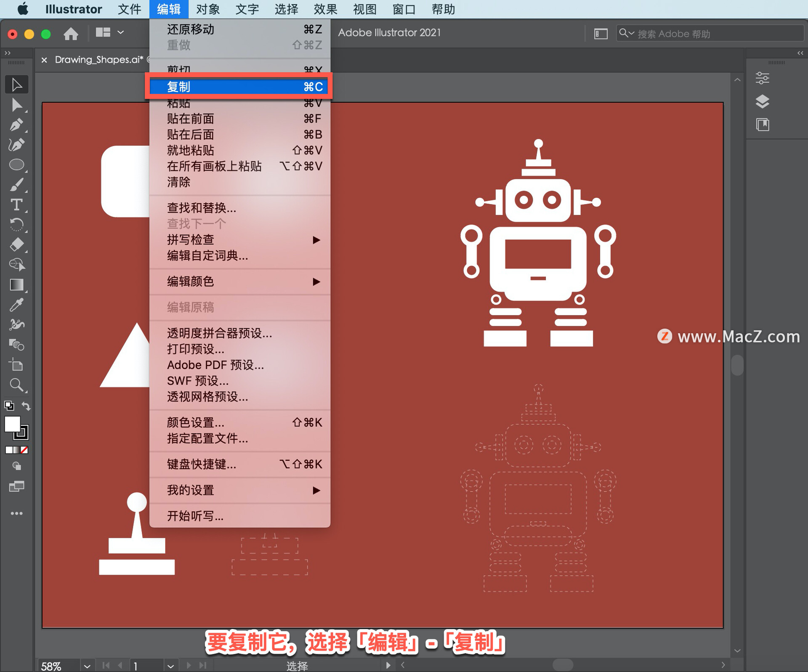
Task: Click the horizontal scrollbar thumb
Action: [x=563, y=665]
